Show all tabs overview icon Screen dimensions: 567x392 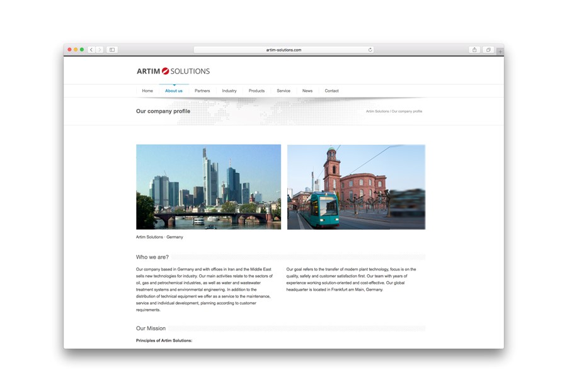point(488,50)
